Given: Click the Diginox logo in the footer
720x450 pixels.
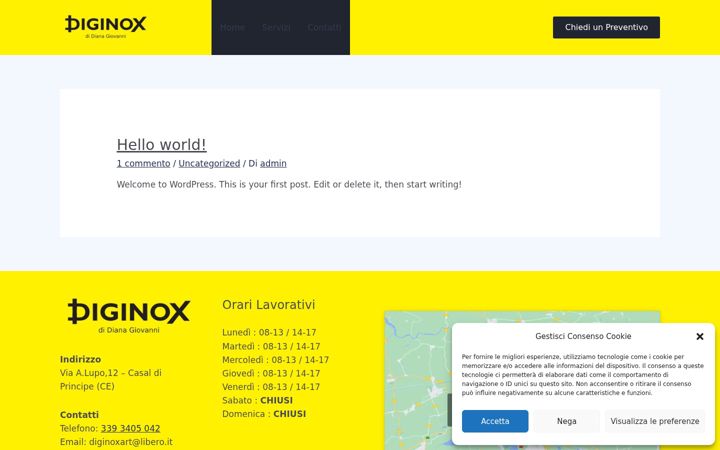Looking at the screenshot, I should (129, 316).
